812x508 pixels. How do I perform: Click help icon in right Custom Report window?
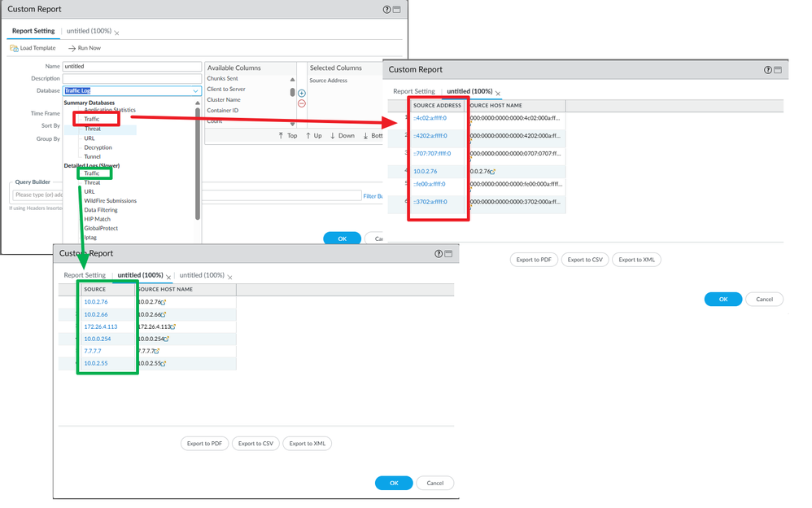pyautogui.click(x=767, y=70)
